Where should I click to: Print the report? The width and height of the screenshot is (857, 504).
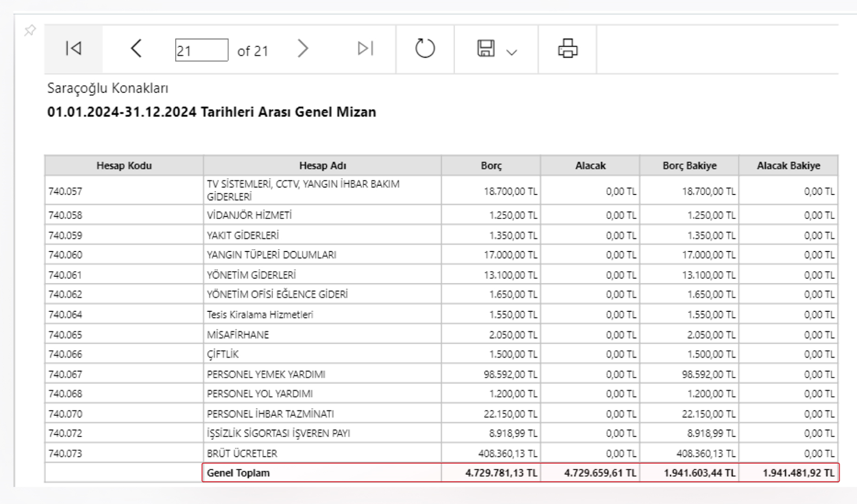[568, 49]
